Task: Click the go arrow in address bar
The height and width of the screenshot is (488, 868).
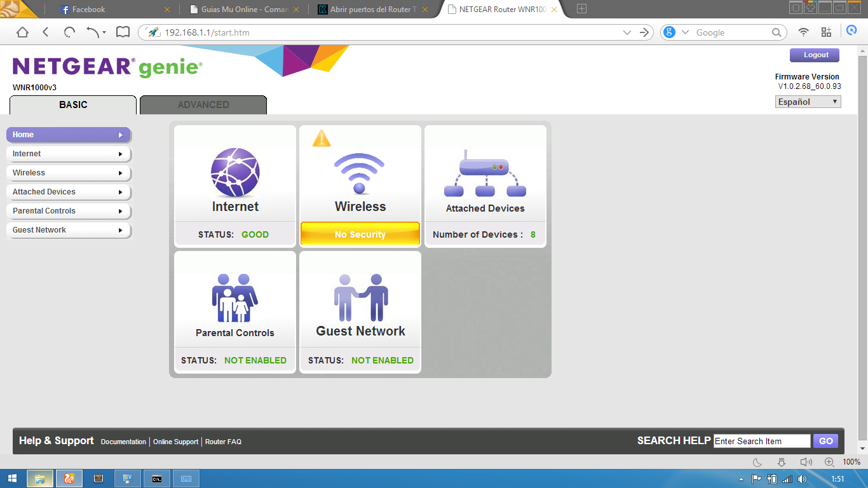Action: (645, 32)
